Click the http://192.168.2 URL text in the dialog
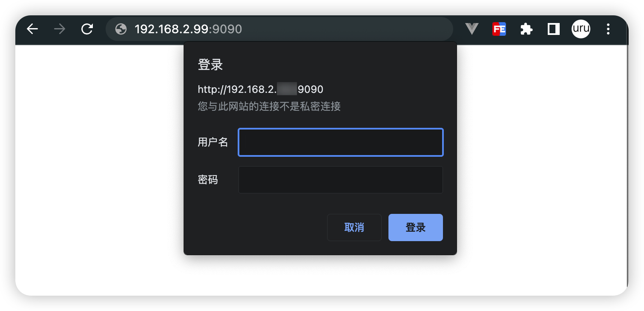Viewport: 644px width, 311px height. 237,89
